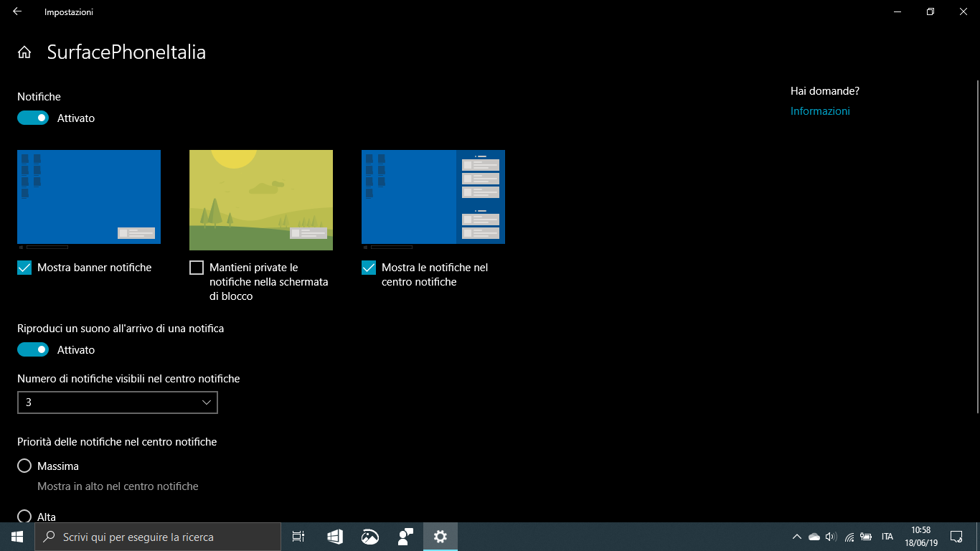Viewport: 980px width, 551px height.
Task: Open the OneDrive cloud tray icon
Action: 814,537
